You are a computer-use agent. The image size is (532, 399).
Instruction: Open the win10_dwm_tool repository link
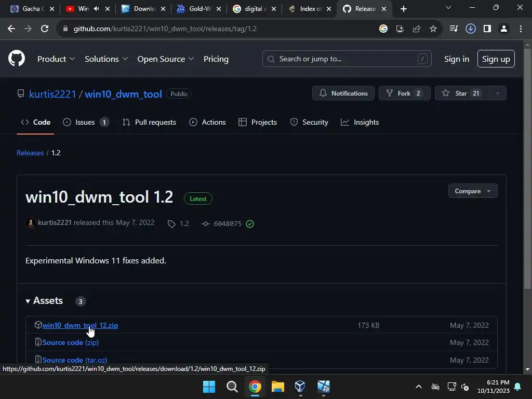[123, 94]
